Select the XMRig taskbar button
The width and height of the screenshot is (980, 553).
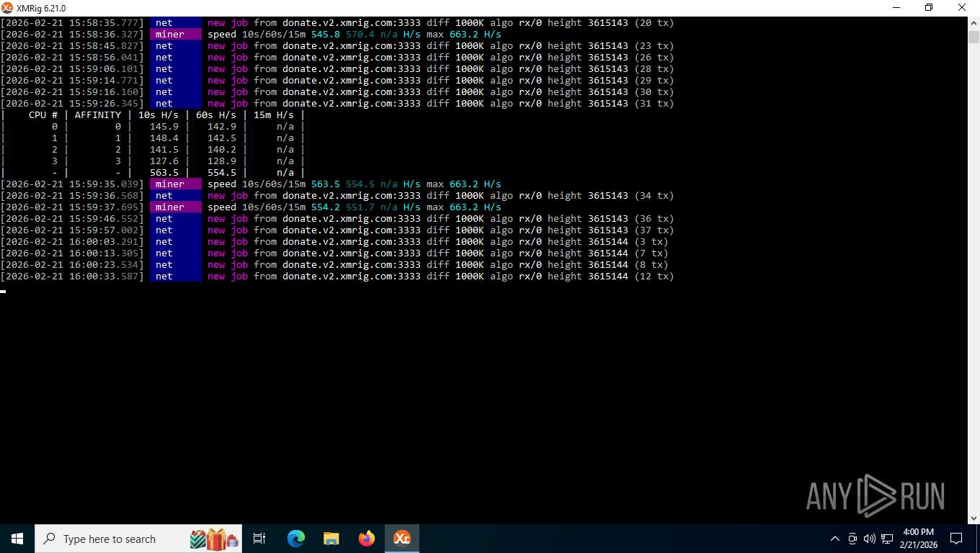tap(401, 539)
